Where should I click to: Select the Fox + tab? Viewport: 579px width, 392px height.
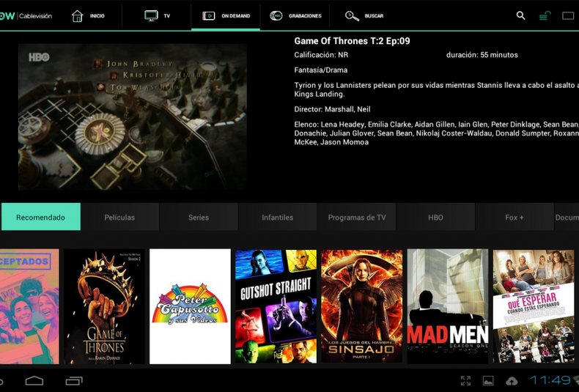pyautogui.click(x=515, y=217)
